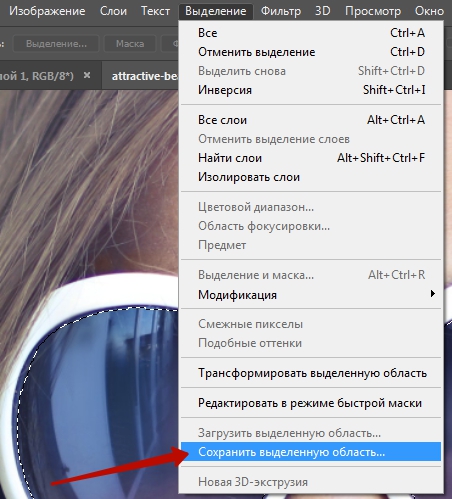Choose Сохранить выделенную область...

(311, 452)
